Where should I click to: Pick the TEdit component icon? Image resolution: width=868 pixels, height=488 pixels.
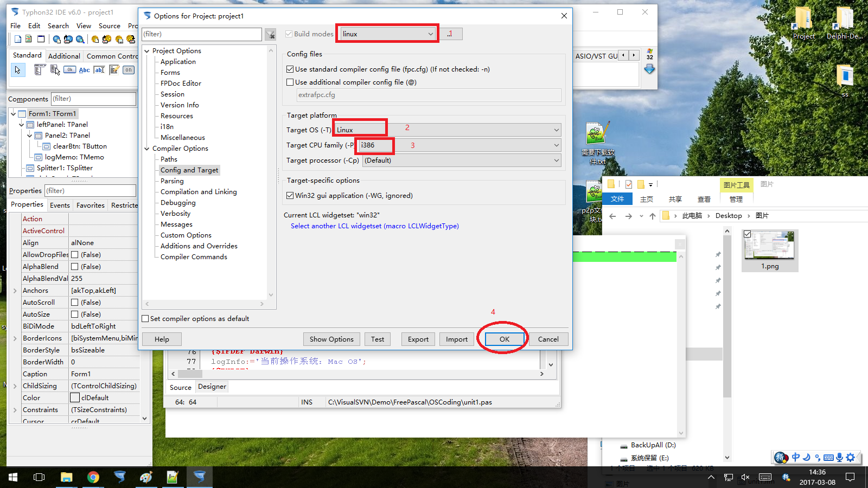click(x=99, y=69)
